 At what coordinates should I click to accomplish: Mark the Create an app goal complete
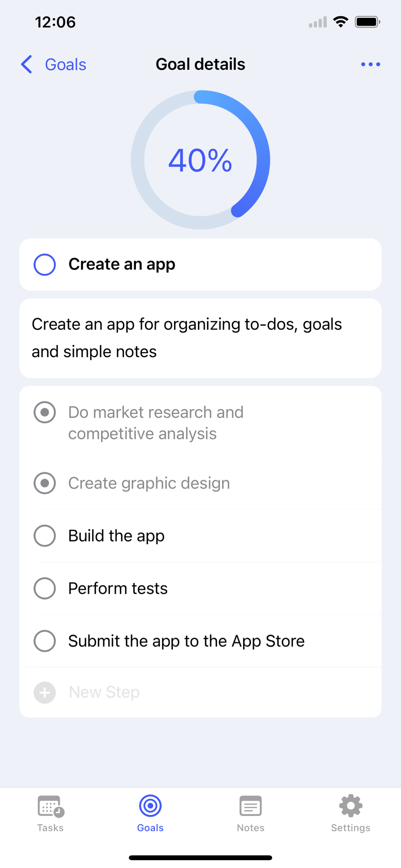pos(45,264)
